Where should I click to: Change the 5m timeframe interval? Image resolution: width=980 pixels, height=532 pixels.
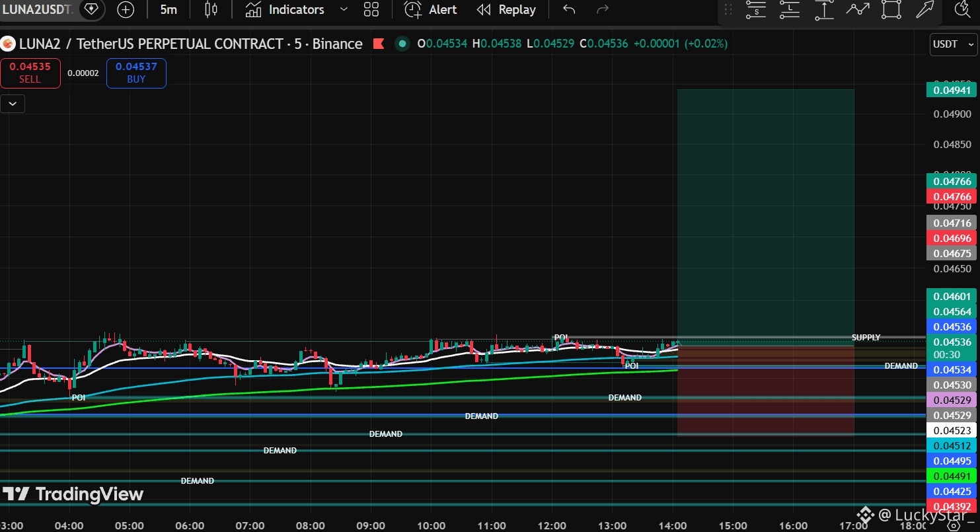pyautogui.click(x=169, y=9)
